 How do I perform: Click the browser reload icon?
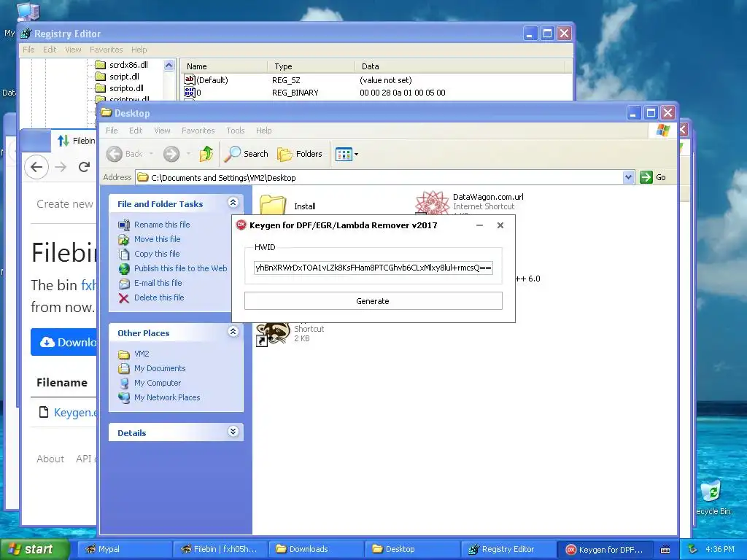(85, 167)
